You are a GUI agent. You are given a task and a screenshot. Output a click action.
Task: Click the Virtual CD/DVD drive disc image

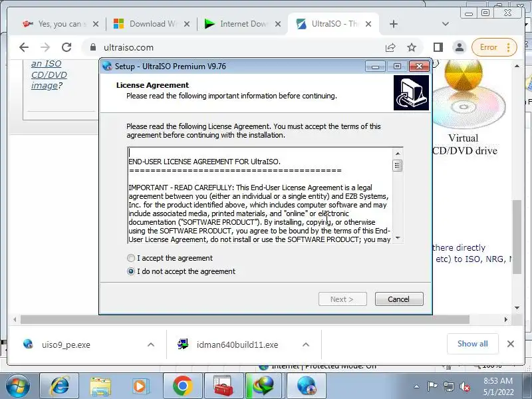coord(469,93)
